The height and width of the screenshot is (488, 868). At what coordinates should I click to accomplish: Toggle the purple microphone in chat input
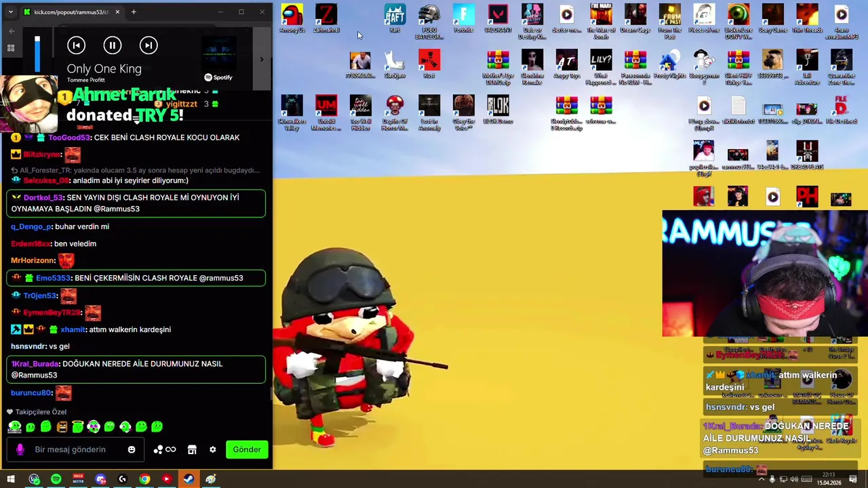point(20,449)
